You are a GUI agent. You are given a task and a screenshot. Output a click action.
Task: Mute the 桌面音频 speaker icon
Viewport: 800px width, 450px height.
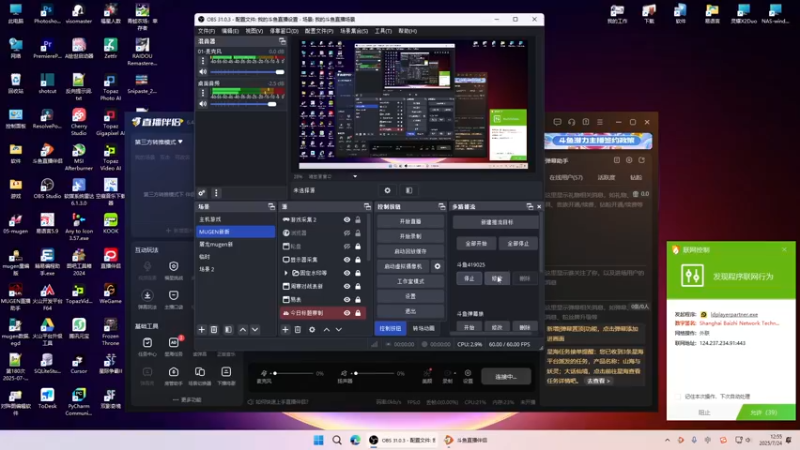click(203, 104)
